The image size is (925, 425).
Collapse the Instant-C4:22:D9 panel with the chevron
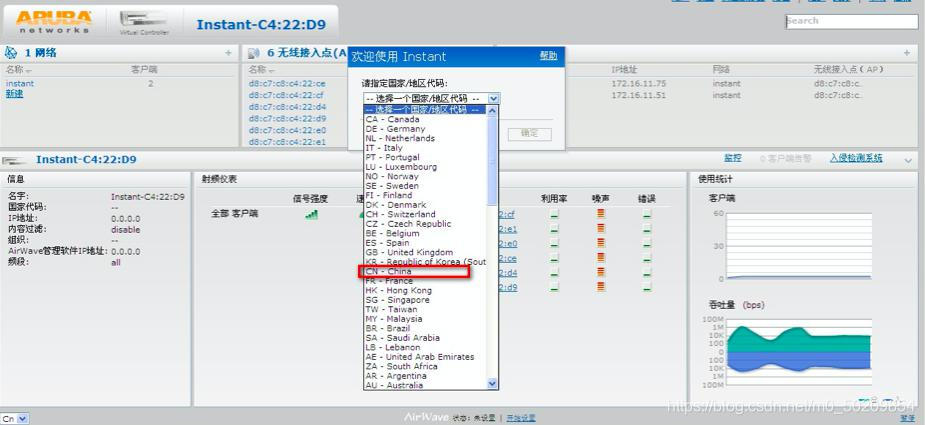coord(908,160)
